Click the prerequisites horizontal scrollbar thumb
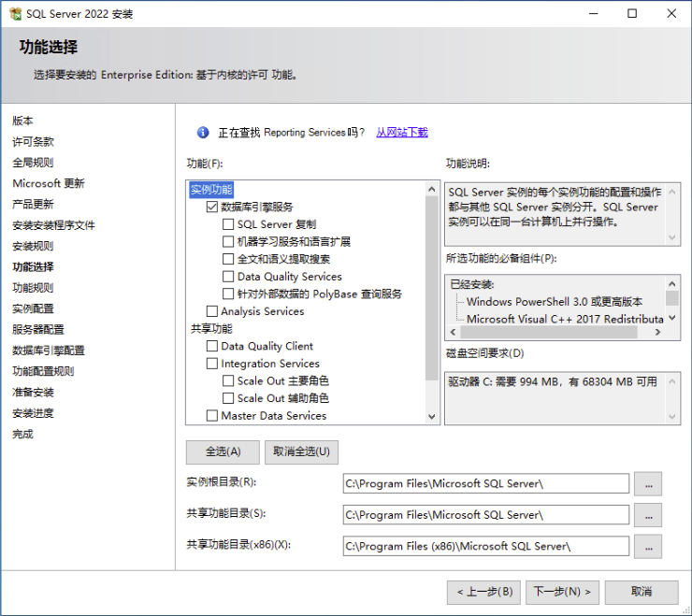This screenshot has height=616, width=692. 549,332
